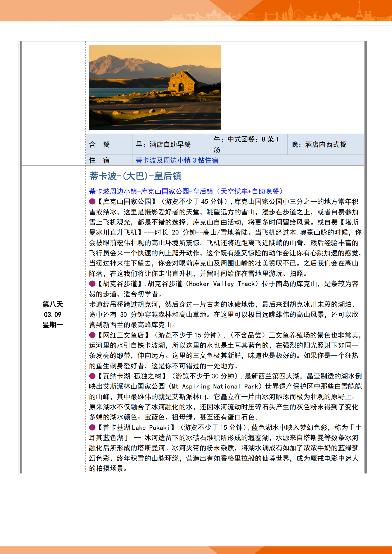Click the 第八天 day label
The height and width of the screenshot is (554, 392).
click(x=53, y=304)
